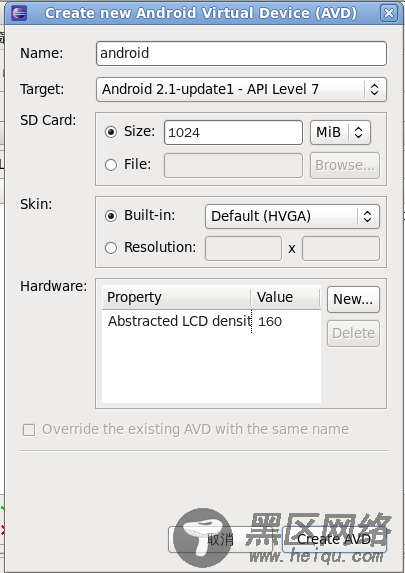
Task: Select the Resolution radio button
Action: [x=111, y=248]
